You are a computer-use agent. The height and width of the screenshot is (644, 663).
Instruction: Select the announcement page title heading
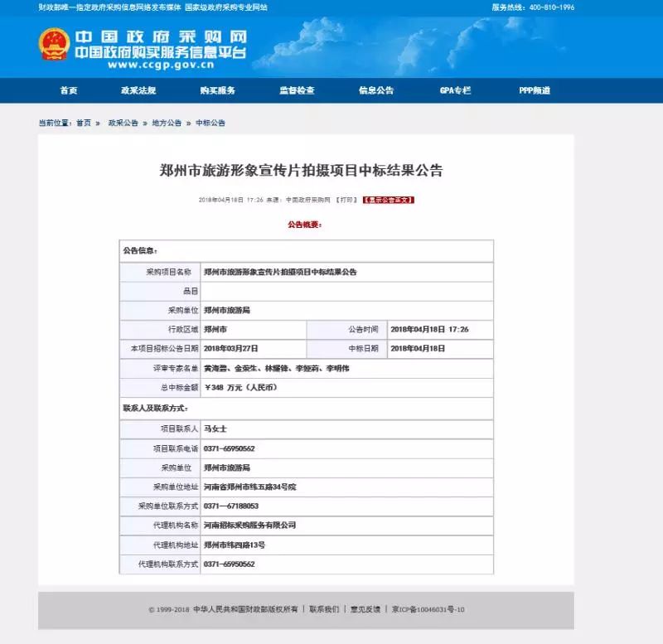301,171
